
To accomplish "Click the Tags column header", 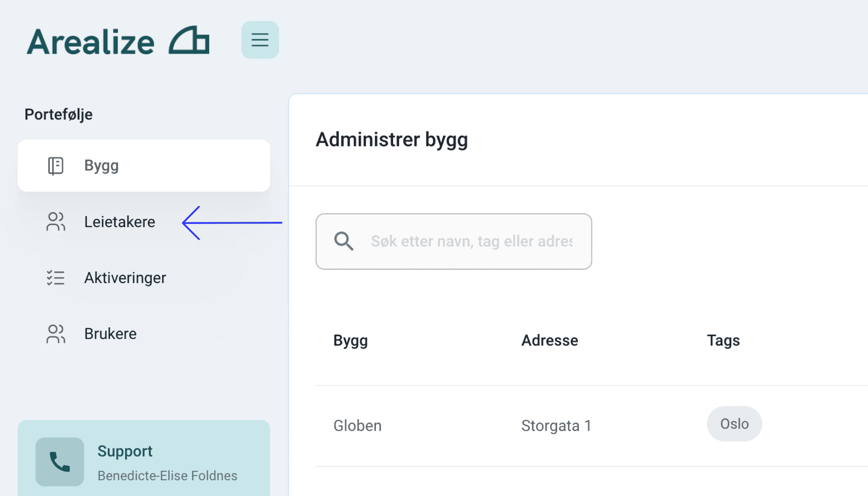I will [723, 340].
